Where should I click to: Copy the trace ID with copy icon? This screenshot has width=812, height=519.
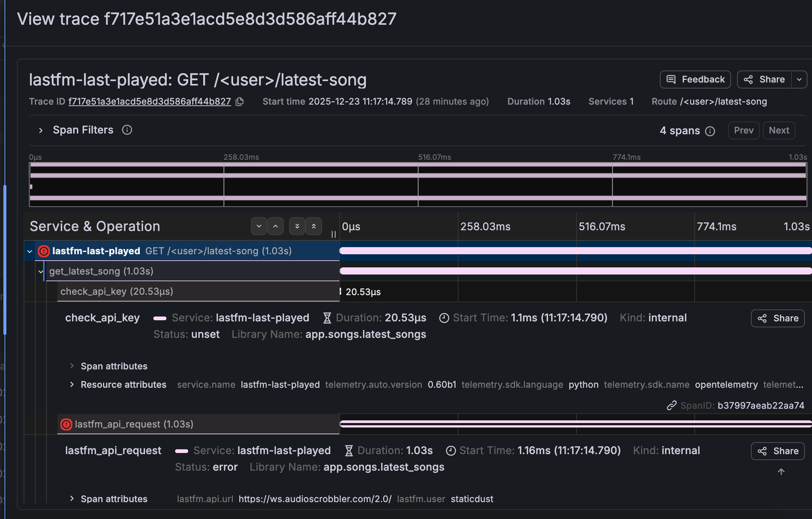[x=240, y=102]
